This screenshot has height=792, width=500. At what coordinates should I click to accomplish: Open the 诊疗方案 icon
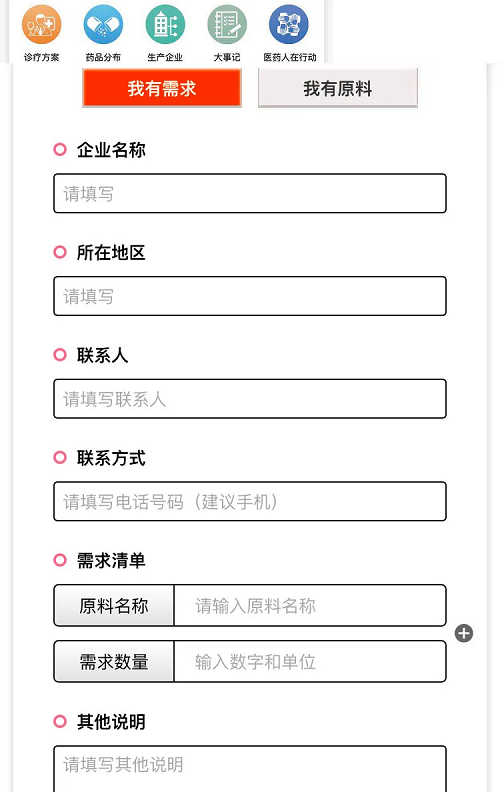(x=41, y=24)
